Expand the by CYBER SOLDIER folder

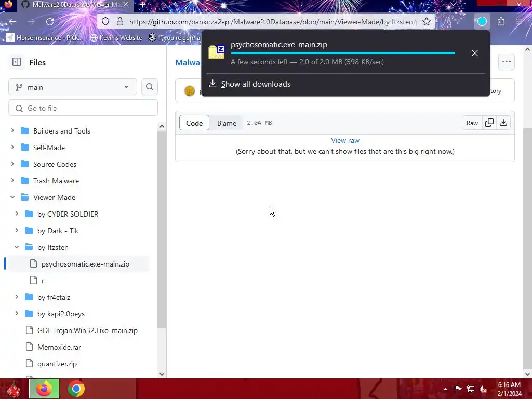click(17, 214)
